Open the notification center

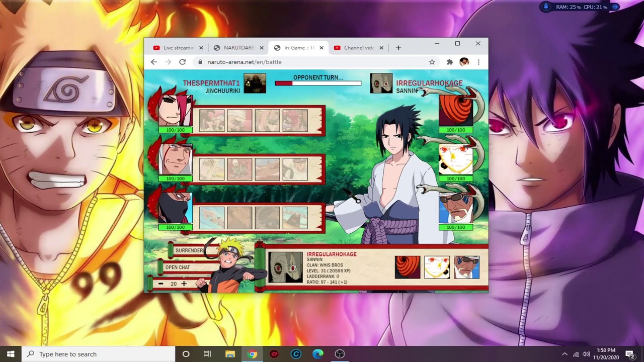tap(629, 354)
